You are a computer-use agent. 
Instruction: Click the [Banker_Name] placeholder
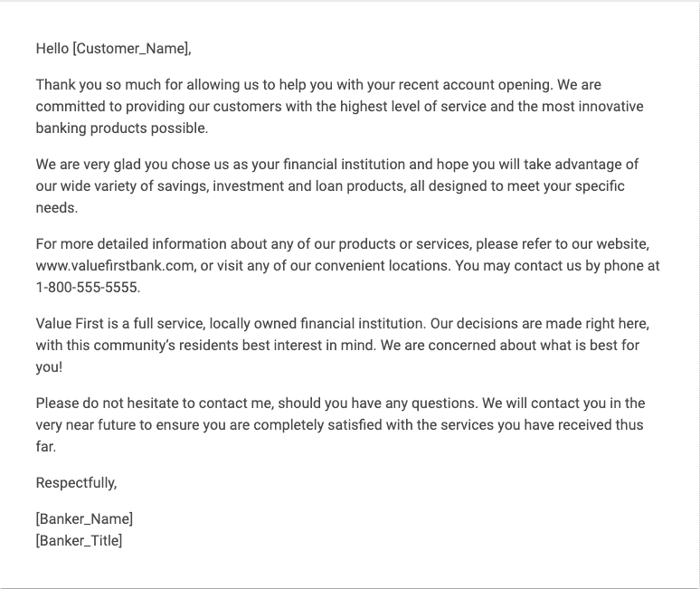point(84,519)
